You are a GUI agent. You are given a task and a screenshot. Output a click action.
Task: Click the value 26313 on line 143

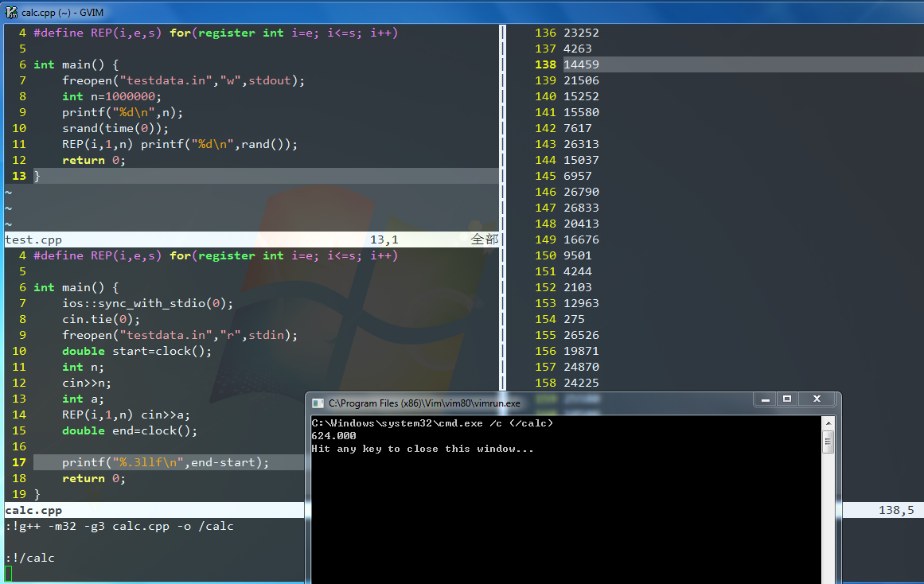(x=581, y=144)
